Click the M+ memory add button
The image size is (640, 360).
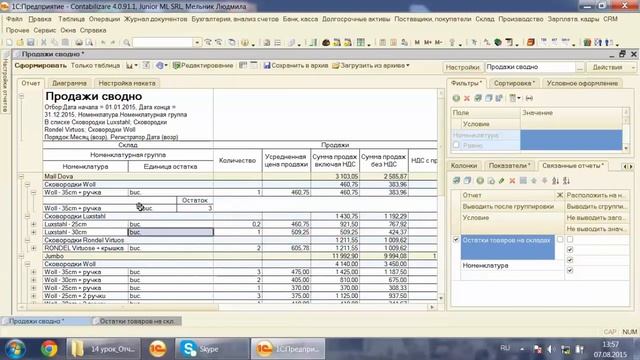click(427, 42)
